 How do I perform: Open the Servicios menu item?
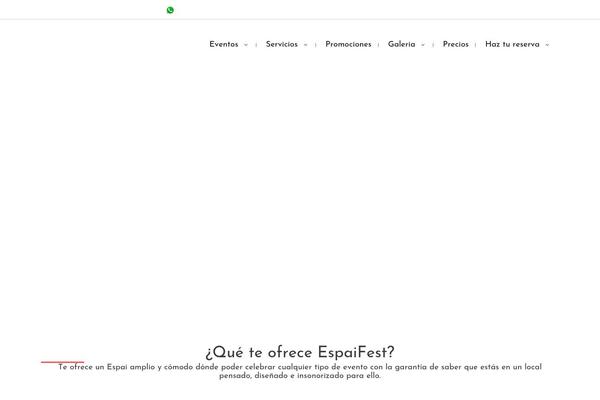[x=282, y=44]
